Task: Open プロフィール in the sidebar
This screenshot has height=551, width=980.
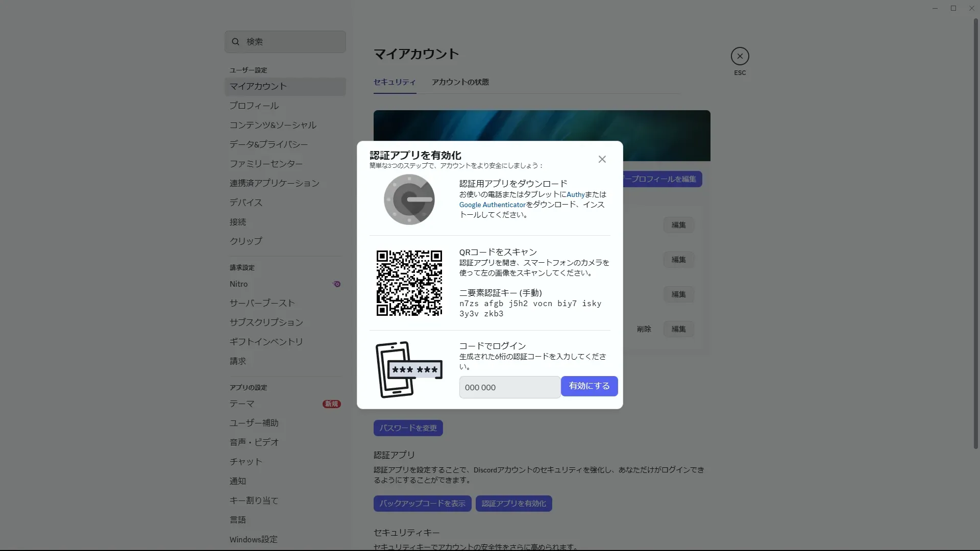Action: [x=254, y=106]
